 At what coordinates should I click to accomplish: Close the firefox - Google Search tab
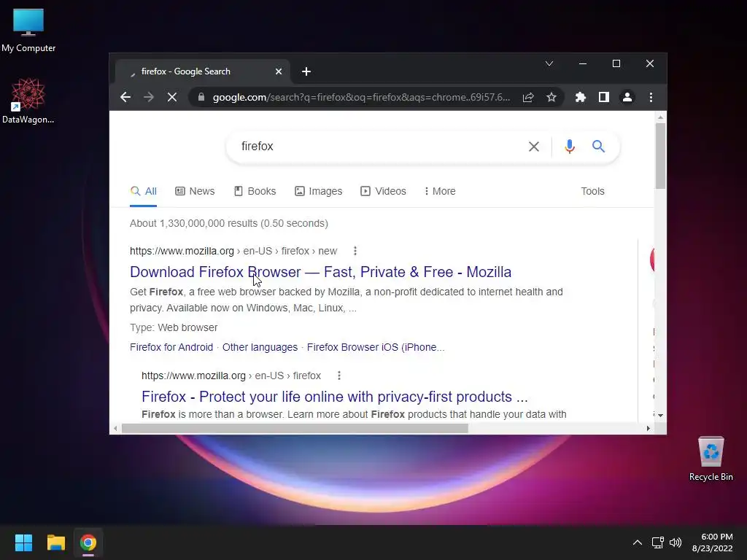[279, 71]
